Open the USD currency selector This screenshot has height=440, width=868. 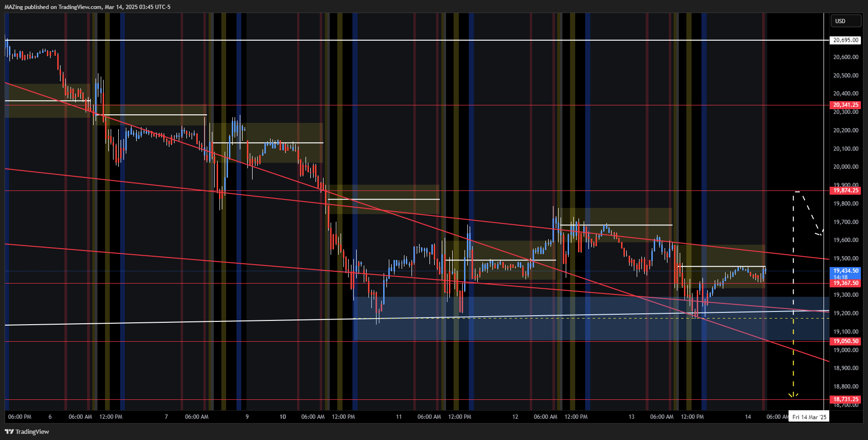[x=846, y=21]
